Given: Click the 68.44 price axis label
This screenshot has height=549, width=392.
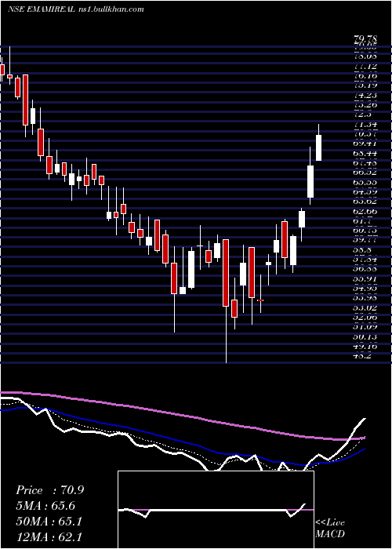Looking at the screenshot, I should 366,153.
